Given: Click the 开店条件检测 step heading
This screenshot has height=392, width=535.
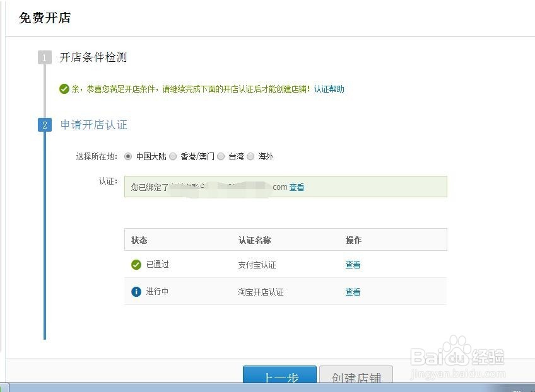Looking at the screenshot, I should [93, 57].
